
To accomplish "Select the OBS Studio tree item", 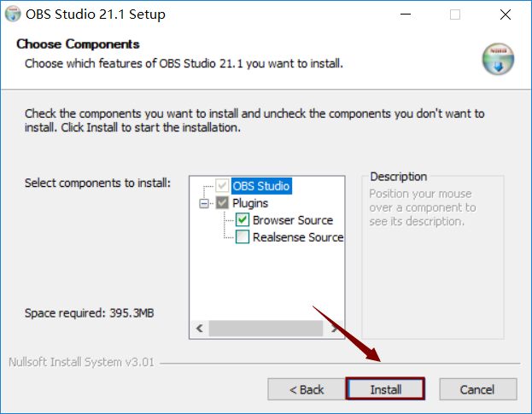I will tap(261, 186).
